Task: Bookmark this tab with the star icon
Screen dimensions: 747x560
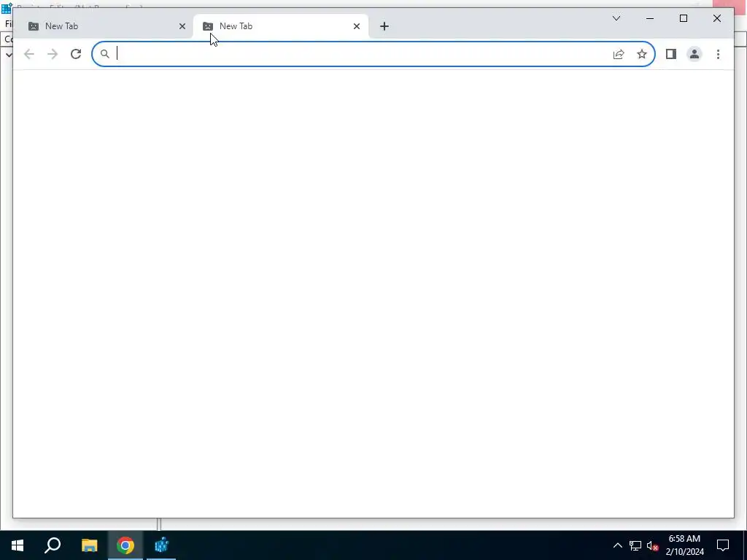Action: [642, 54]
